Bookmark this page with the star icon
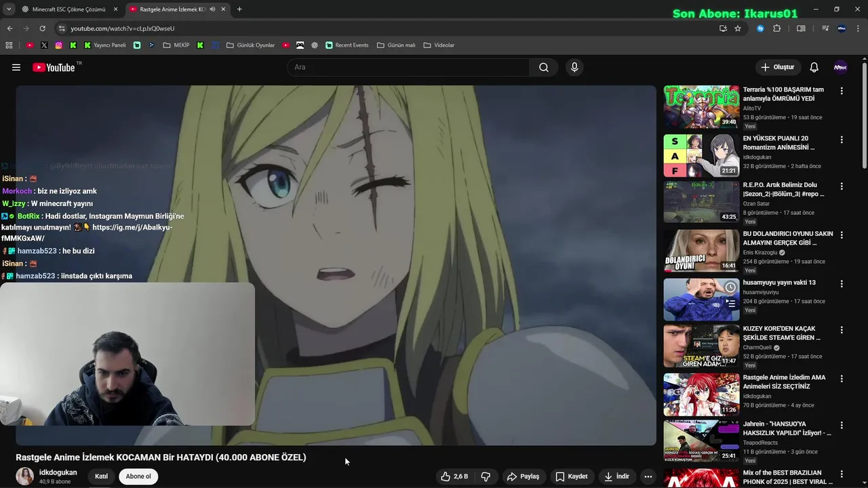 738,28
